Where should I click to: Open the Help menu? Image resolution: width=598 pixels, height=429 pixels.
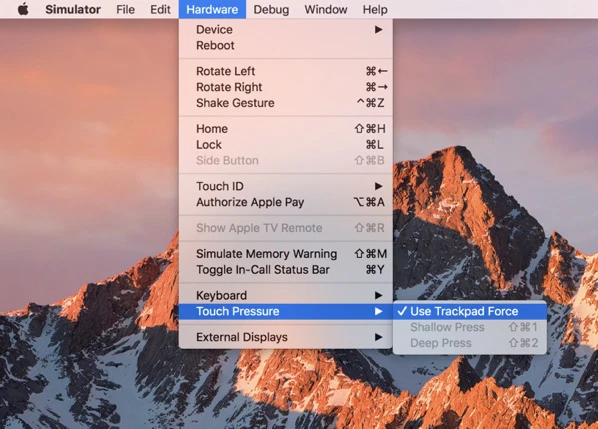point(375,9)
